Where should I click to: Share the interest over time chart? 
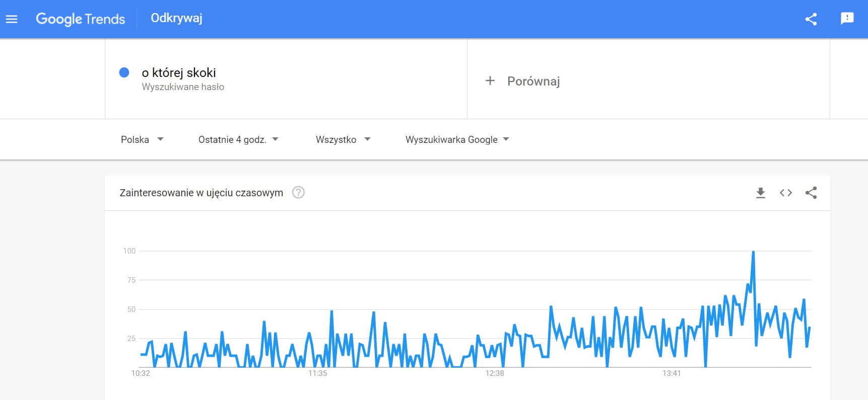pos(811,192)
